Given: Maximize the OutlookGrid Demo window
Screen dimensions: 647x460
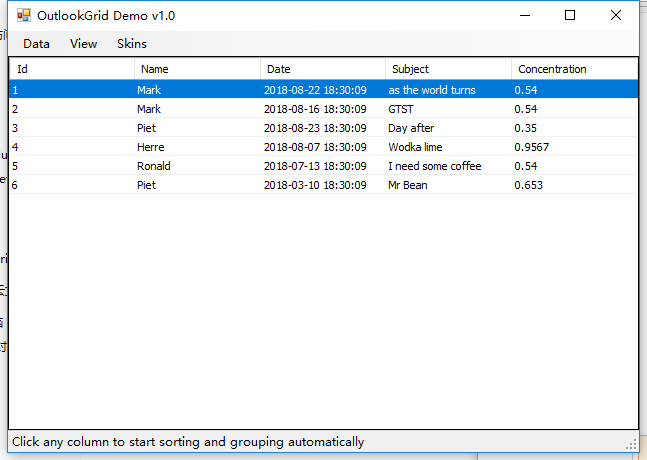Looking at the screenshot, I should [570, 15].
